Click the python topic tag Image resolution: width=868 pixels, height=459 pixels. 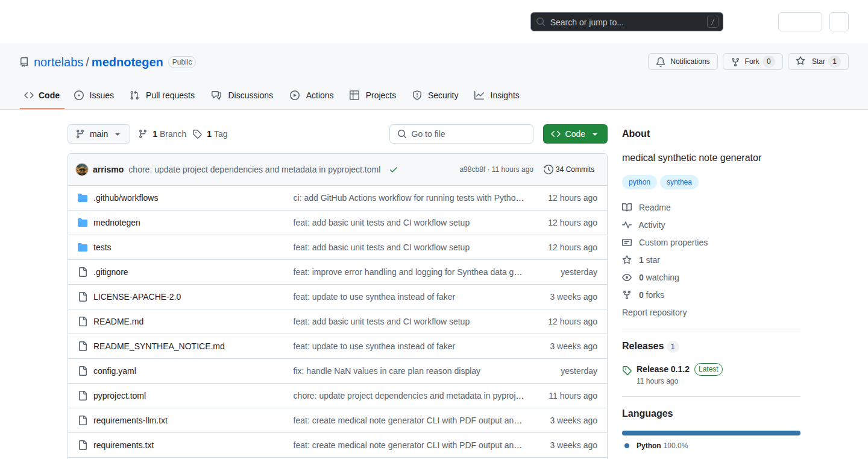click(640, 182)
